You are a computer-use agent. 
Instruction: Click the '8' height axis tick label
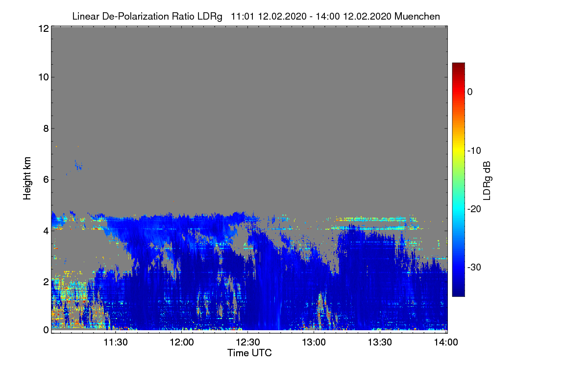click(x=46, y=129)
